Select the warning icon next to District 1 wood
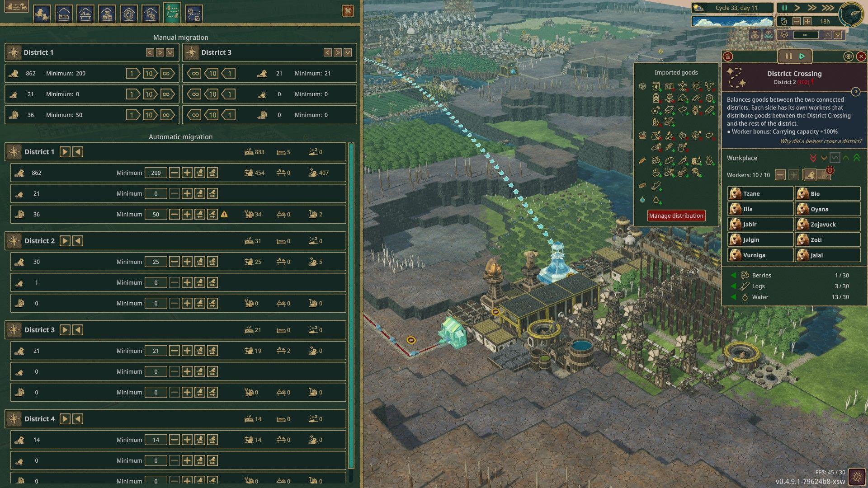The image size is (868, 488). point(224,214)
